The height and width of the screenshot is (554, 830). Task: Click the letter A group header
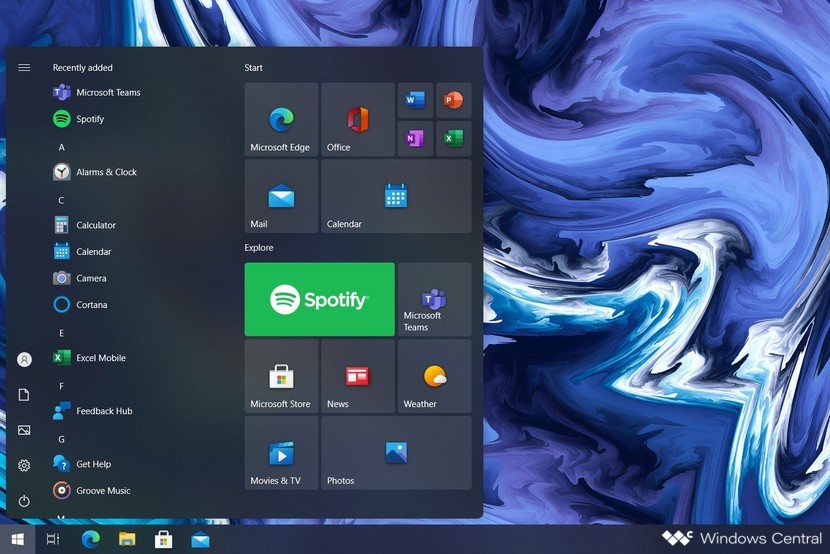coord(61,147)
